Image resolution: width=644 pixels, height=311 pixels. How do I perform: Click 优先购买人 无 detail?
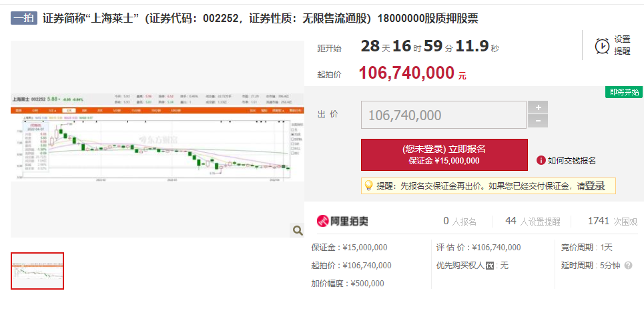472,266
